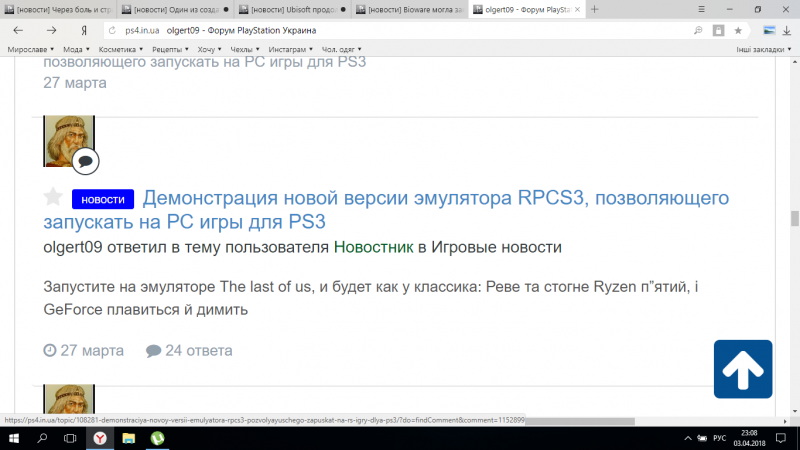This screenshot has height=450, width=800.
Task: Click the 27 марта timestamp below the post
Action: point(92,351)
